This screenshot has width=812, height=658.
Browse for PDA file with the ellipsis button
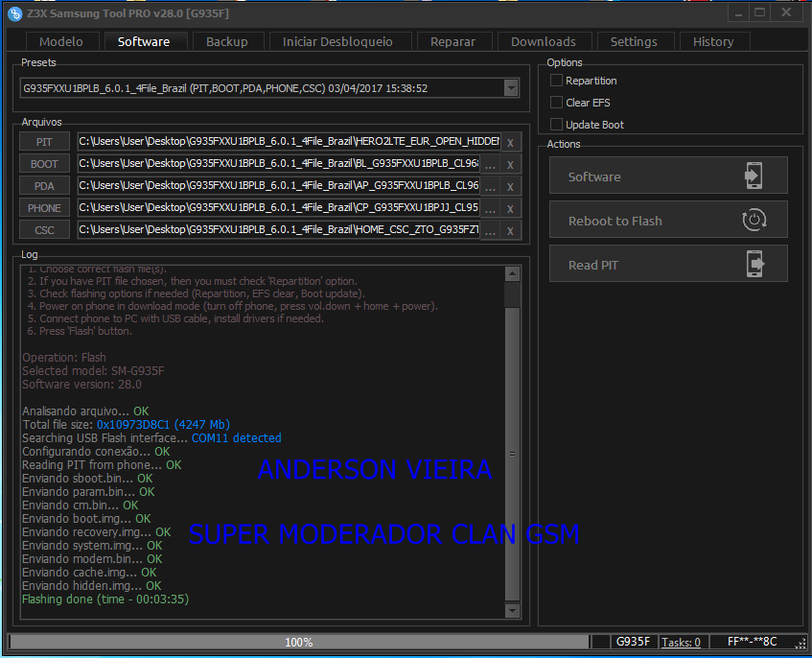[x=490, y=186]
